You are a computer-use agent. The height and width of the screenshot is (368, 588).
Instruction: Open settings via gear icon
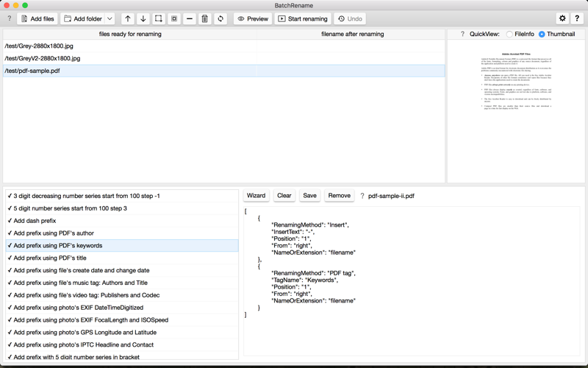tap(562, 18)
